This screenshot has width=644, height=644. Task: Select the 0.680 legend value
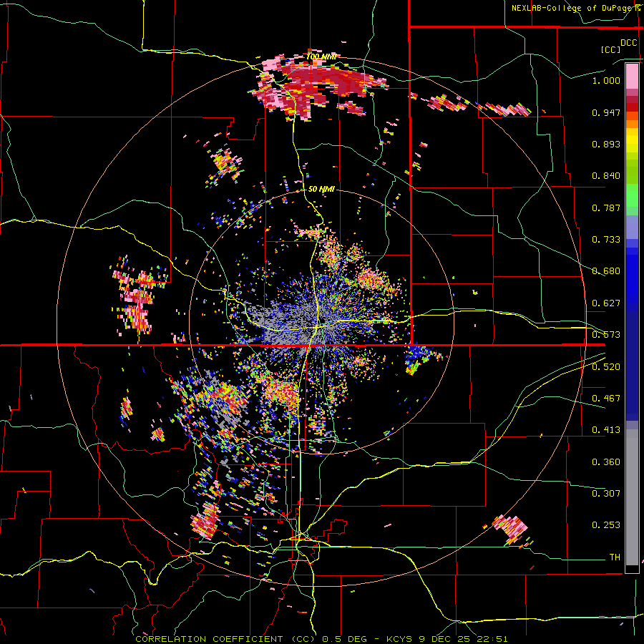606,271
